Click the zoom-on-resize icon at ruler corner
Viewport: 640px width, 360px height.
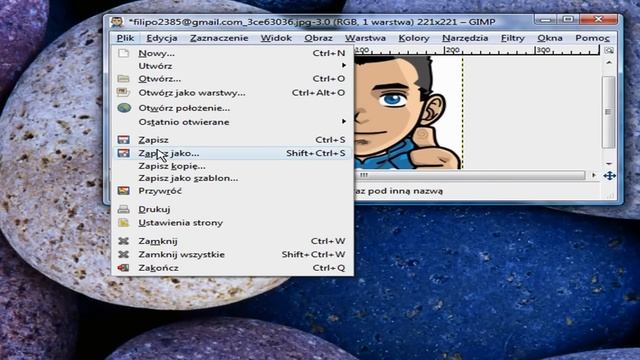click(609, 51)
